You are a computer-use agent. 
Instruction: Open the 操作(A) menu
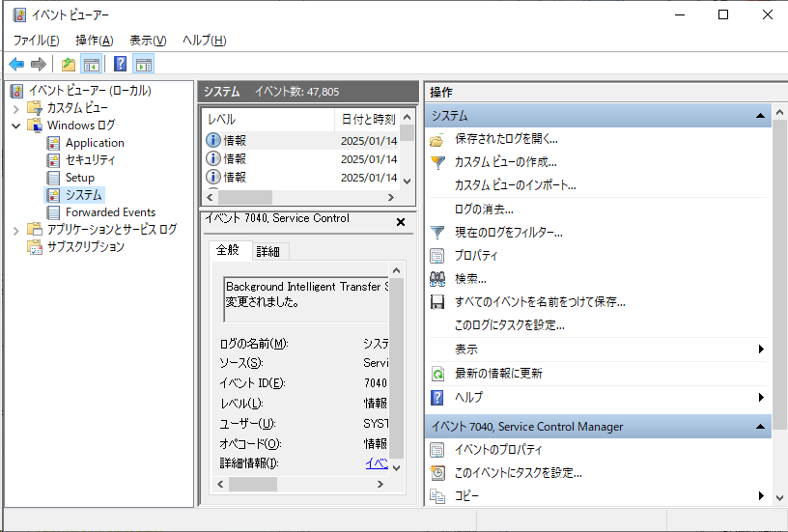94,40
